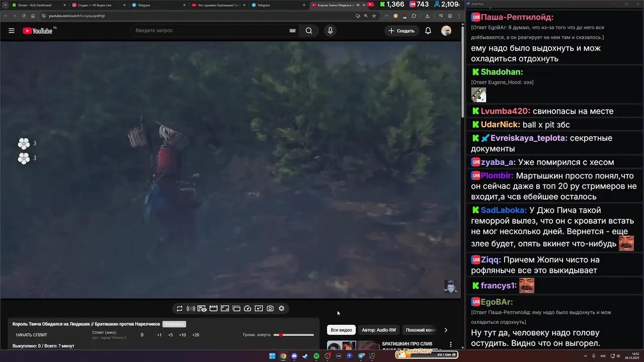Open the browser downloads icon
The image size is (644, 362).
coord(427,16)
